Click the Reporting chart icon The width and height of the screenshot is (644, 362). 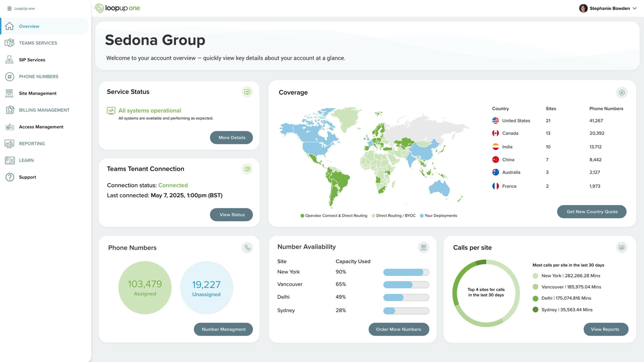click(x=10, y=144)
